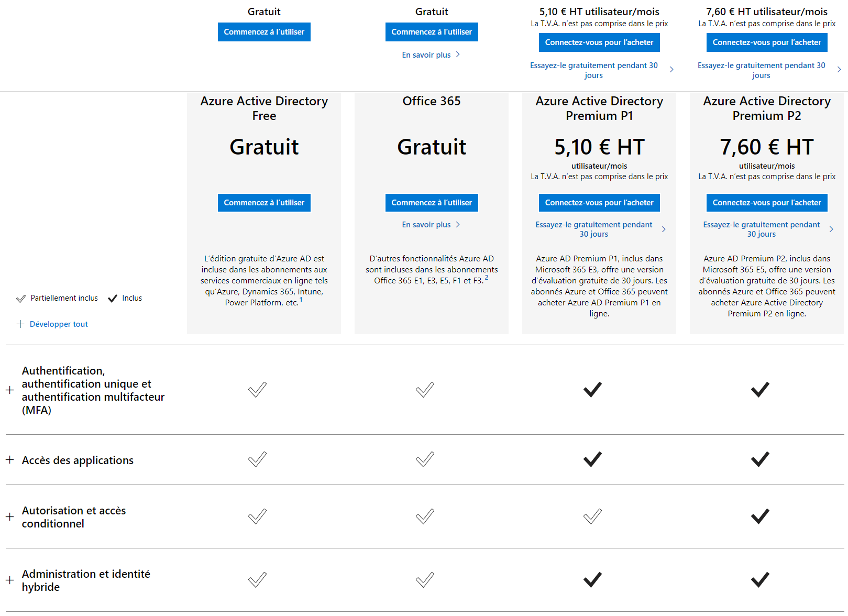The width and height of the screenshot is (848, 616).
Task: Open Essayez-le gratuitement link in P1 sticky header
Action: (x=594, y=70)
